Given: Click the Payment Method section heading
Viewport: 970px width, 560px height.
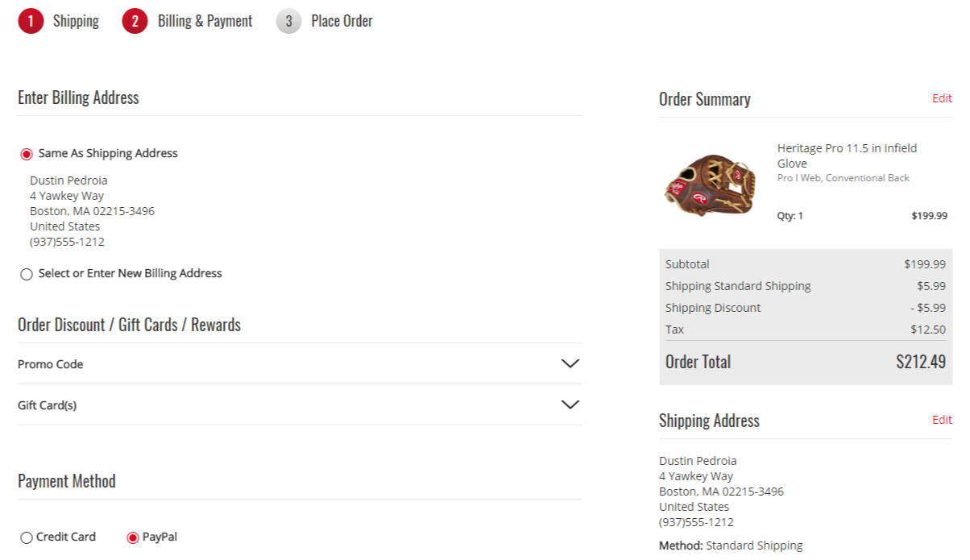Looking at the screenshot, I should 67,481.
